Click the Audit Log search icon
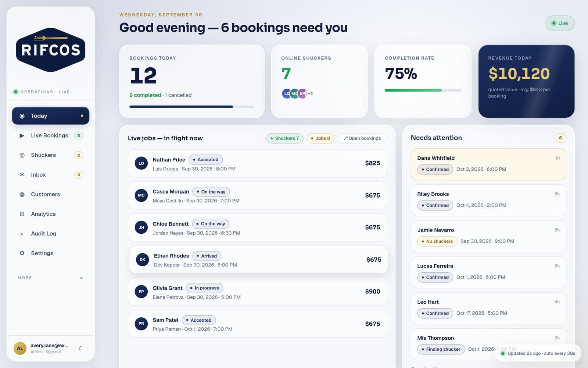Screen dimensions: 588x368 click(22, 234)
